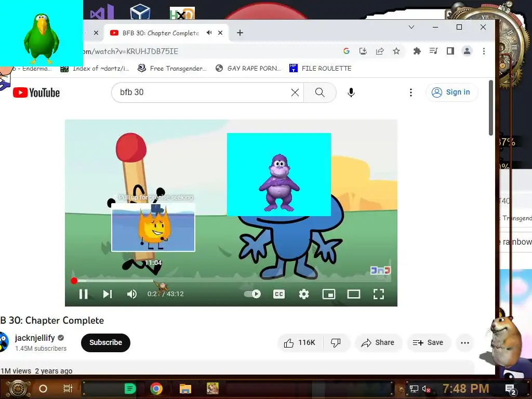This screenshot has height=399, width=532.
Task: Switch to theater mode
Action: [353, 294]
